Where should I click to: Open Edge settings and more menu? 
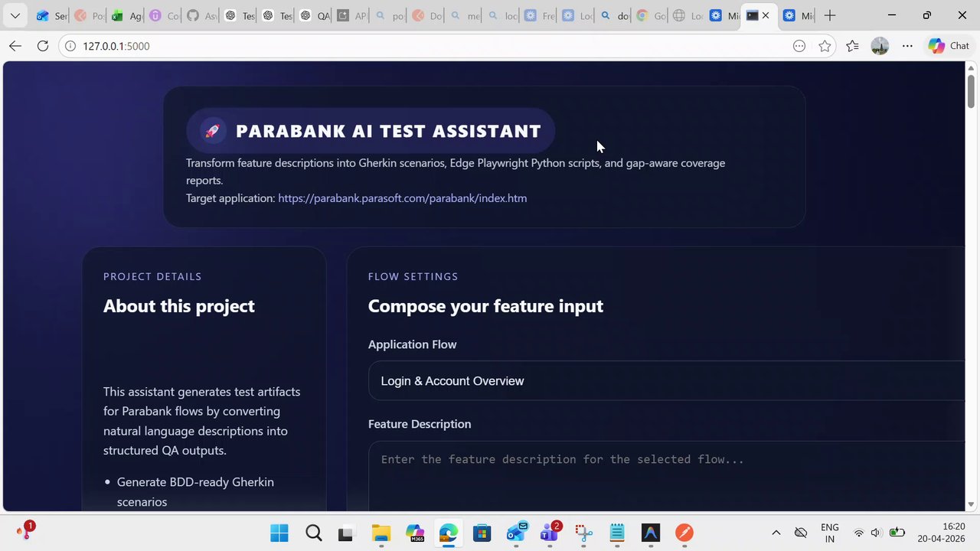tap(907, 46)
